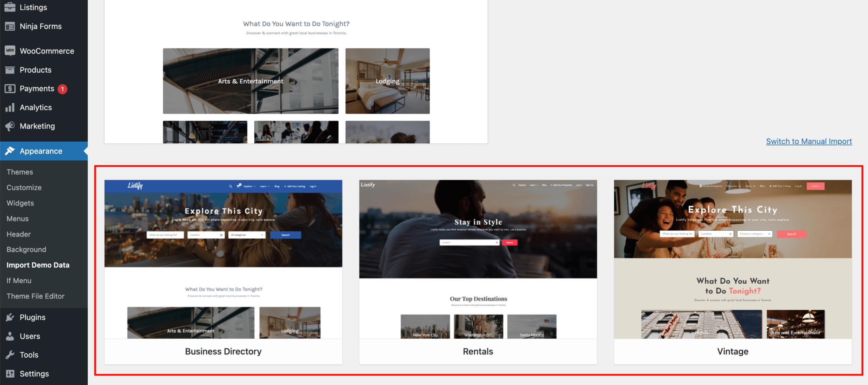The width and height of the screenshot is (868, 385).
Task: Select the Ninja Forms icon
Action: [x=10, y=26]
